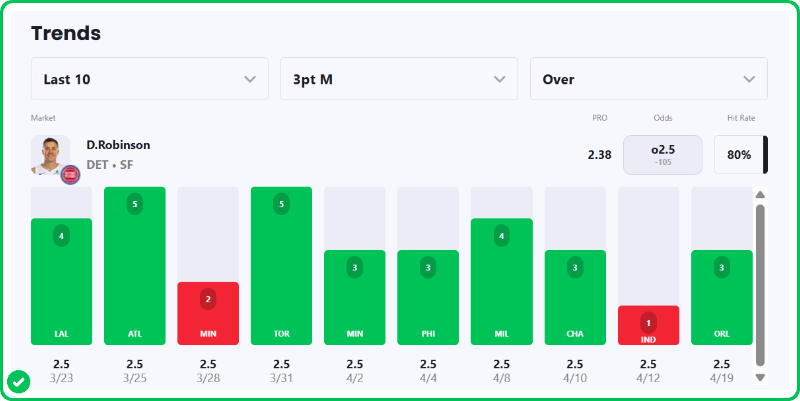The image size is (800, 401).
Task: Click the 80% hit rate box
Action: 739,155
